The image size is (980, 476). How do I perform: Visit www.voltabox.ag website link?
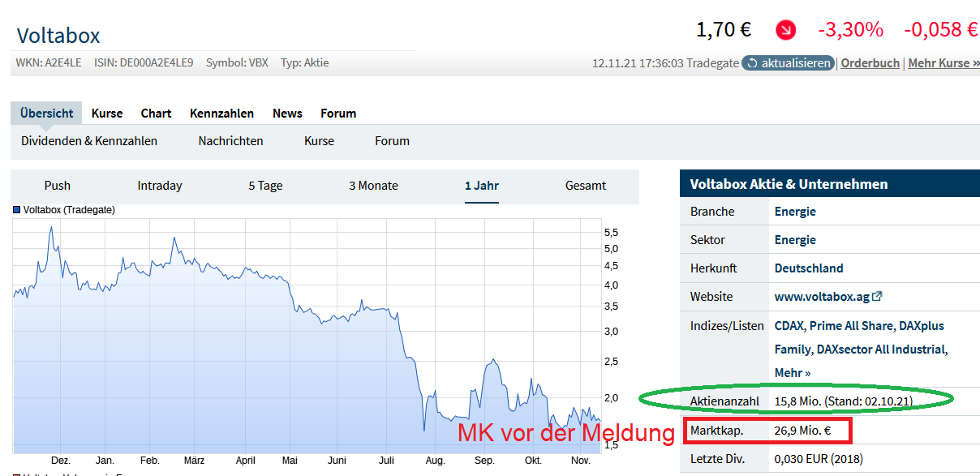coord(822,297)
